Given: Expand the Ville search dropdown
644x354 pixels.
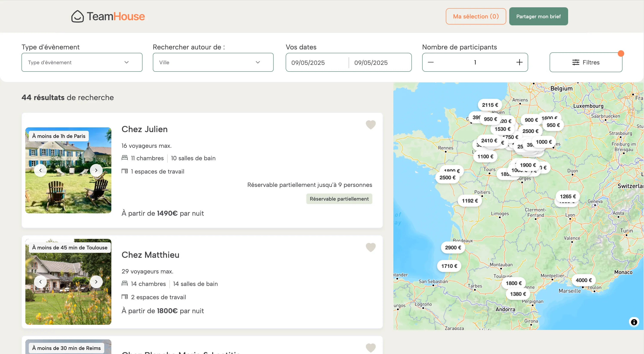Looking at the screenshot, I should coord(213,62).
